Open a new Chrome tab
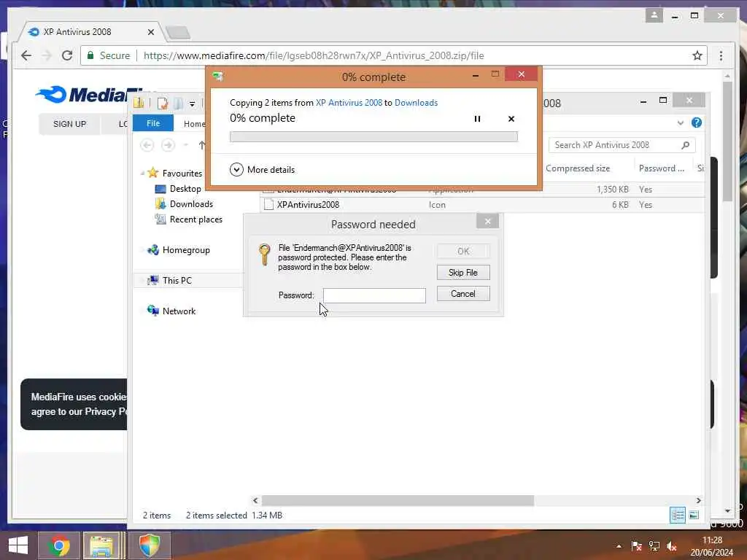747x560 pixels. click(178, 32)
